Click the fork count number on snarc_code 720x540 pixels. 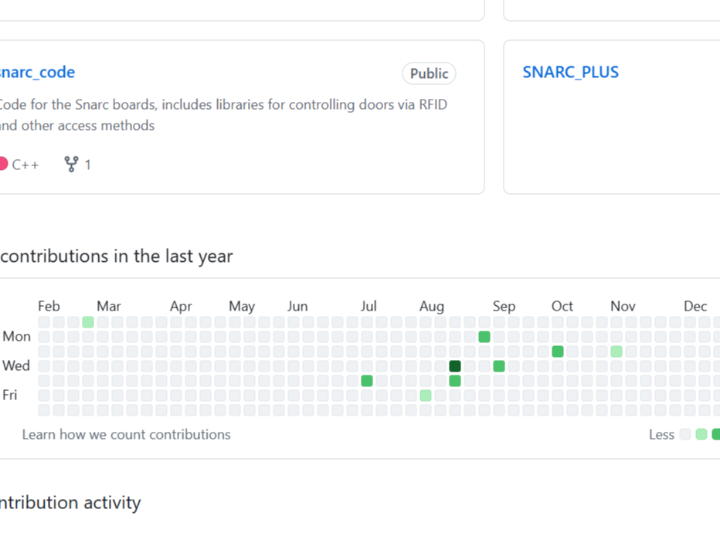88,164
